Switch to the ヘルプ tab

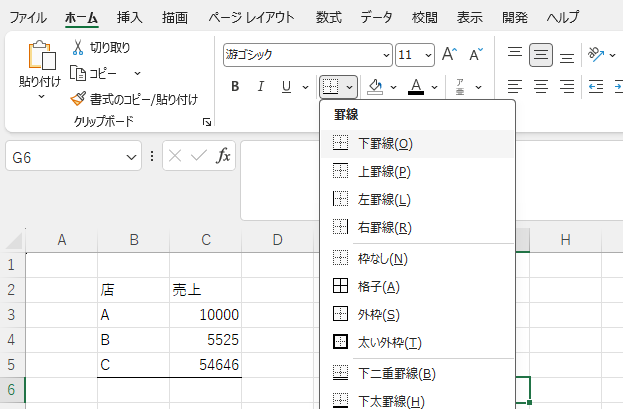[563, 17]
